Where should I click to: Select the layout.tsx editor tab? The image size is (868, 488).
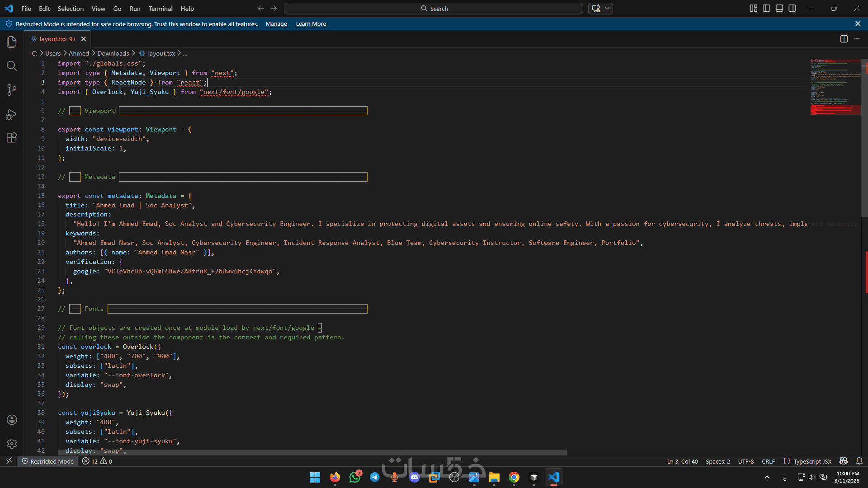[x=53, y=39]
